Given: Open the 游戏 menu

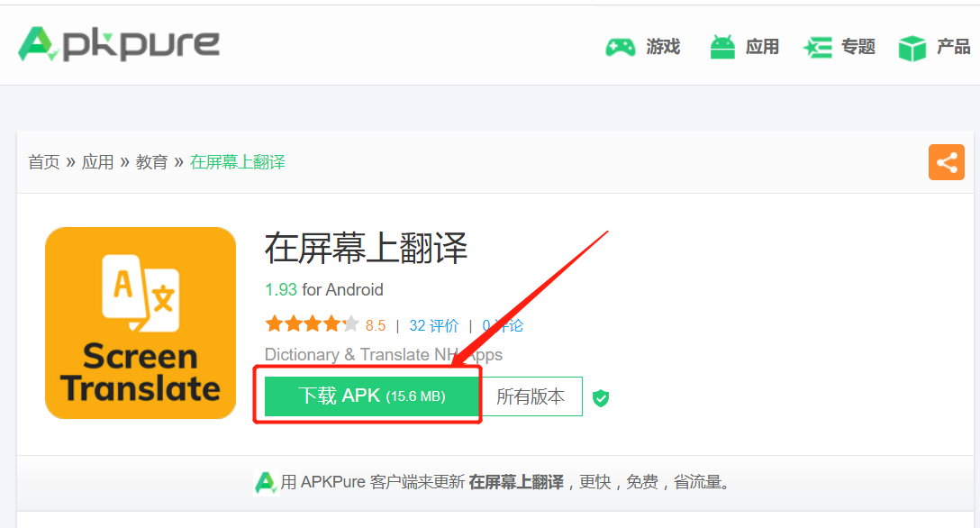Looking at the screenshot, I should [663, 47].
